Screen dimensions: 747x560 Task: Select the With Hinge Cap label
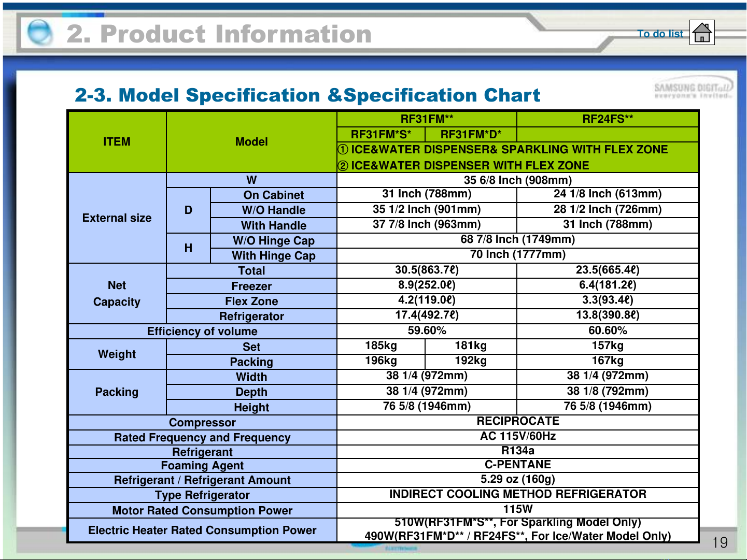tap(274, 256)
